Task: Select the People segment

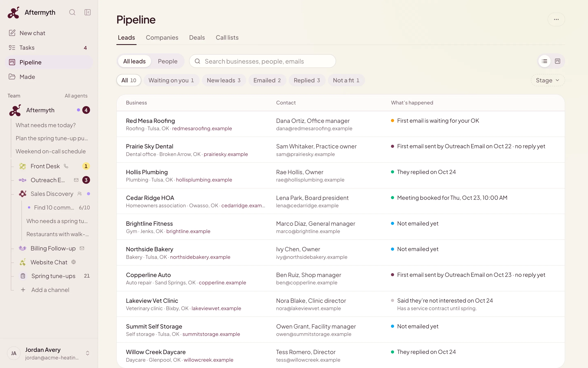Action: click(x=168, y=61)
